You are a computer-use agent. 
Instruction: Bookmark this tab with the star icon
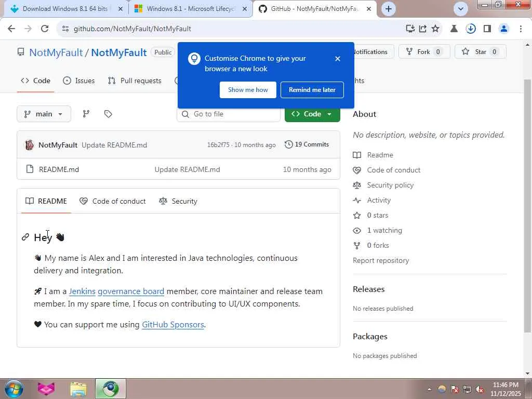435,29
